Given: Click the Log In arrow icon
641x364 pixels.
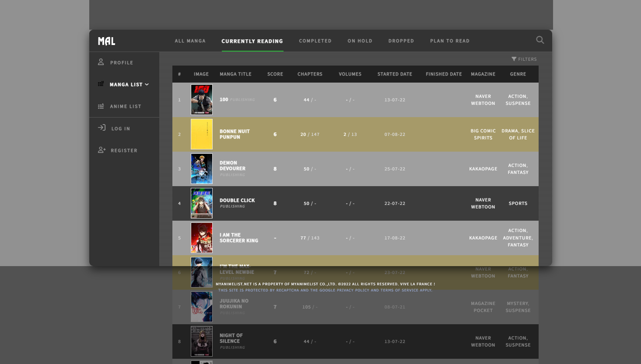Looking at the screenshot, I should point(102,128).
